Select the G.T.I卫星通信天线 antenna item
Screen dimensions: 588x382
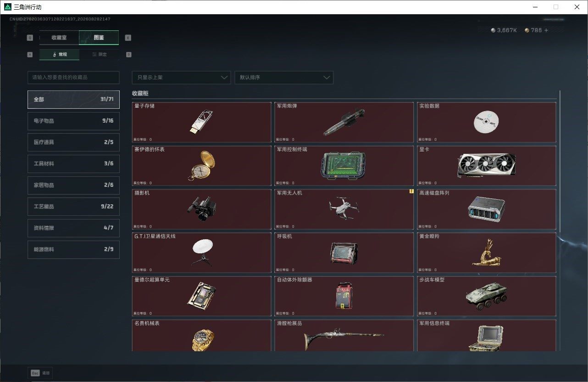click(x=201, y=253)
